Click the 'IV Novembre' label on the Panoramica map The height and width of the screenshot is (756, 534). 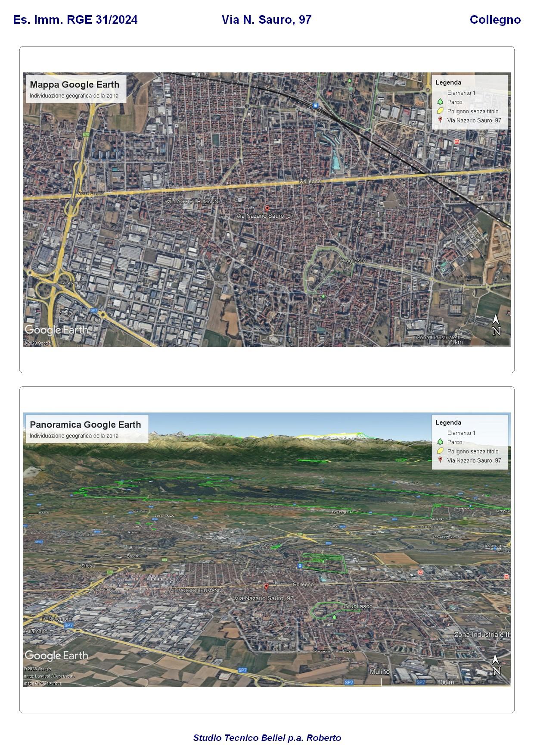[x=57, y=619]
